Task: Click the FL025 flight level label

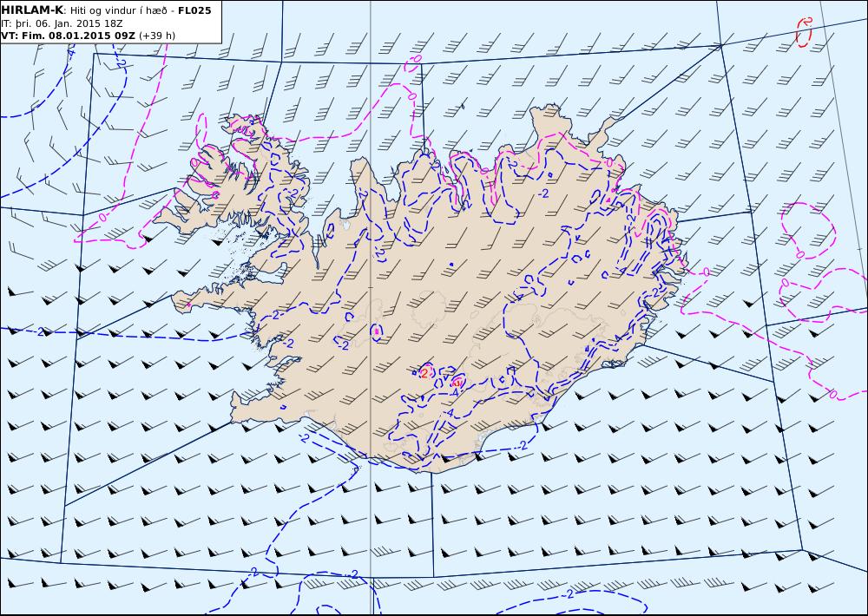Action: pyautogui.click(x=194, y=10)
